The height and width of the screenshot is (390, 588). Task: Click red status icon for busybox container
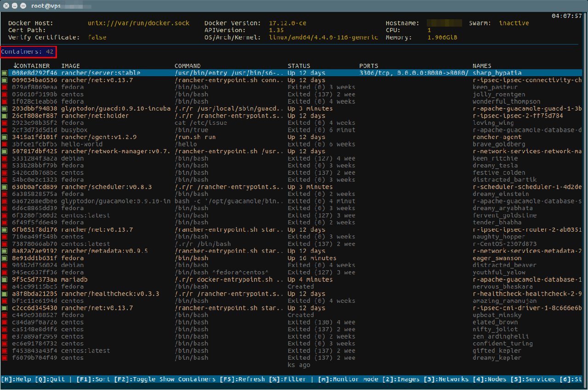tap(4, 130)
